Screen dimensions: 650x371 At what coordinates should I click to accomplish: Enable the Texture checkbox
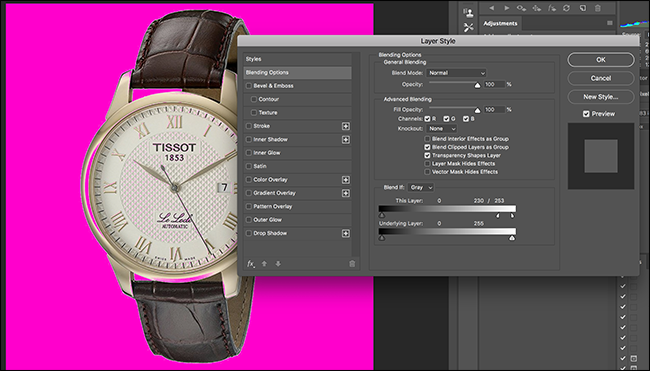coord(254,113)
